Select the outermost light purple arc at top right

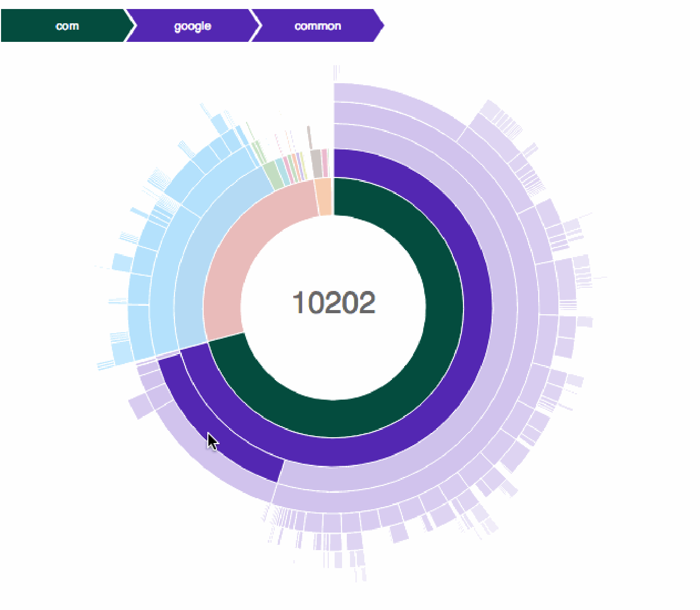pyautogui.click(x=403, y=101)
